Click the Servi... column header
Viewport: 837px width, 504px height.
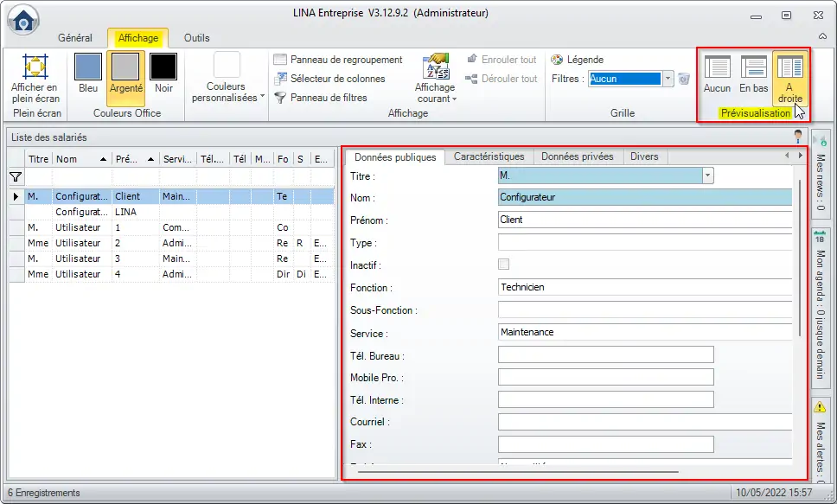coord(178,159)
